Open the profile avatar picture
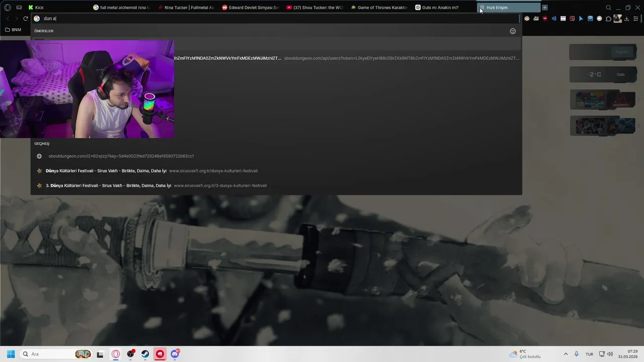Screen dimensions: 644x362 pyautogui.click(x=617, y=19)
